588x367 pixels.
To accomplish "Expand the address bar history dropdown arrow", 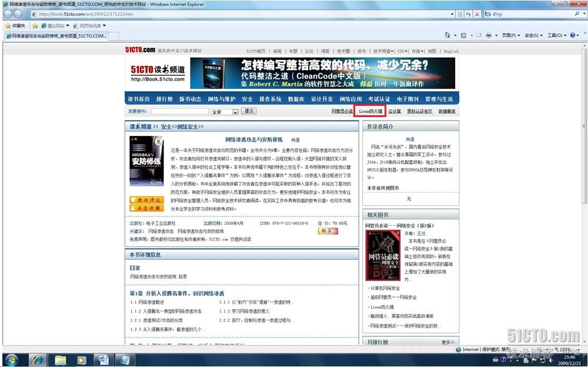I will pyautogui.click(x=452, y=14).
